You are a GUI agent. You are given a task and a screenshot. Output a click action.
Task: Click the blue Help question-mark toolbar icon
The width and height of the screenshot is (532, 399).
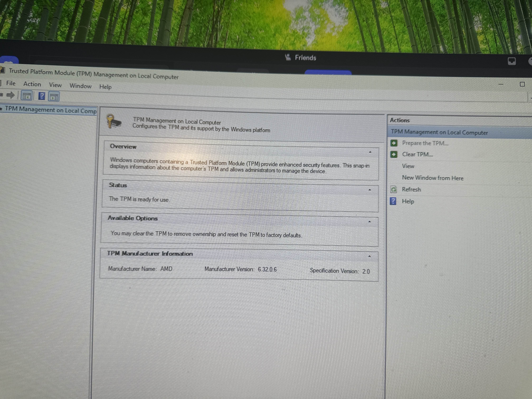point(42,96)
